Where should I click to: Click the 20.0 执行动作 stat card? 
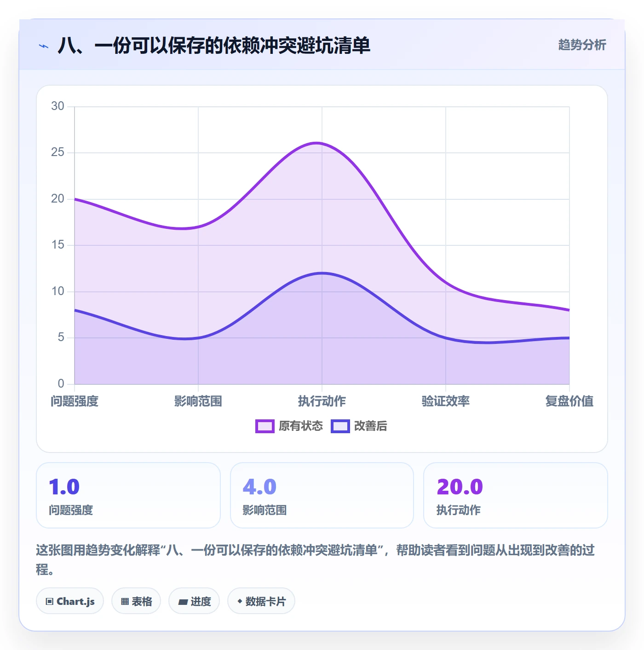coord(515,495)
